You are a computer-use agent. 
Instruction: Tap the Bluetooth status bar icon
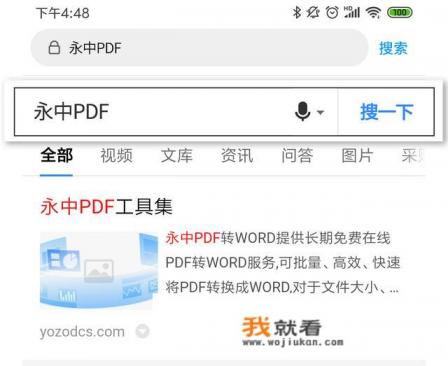pos(296,13)
